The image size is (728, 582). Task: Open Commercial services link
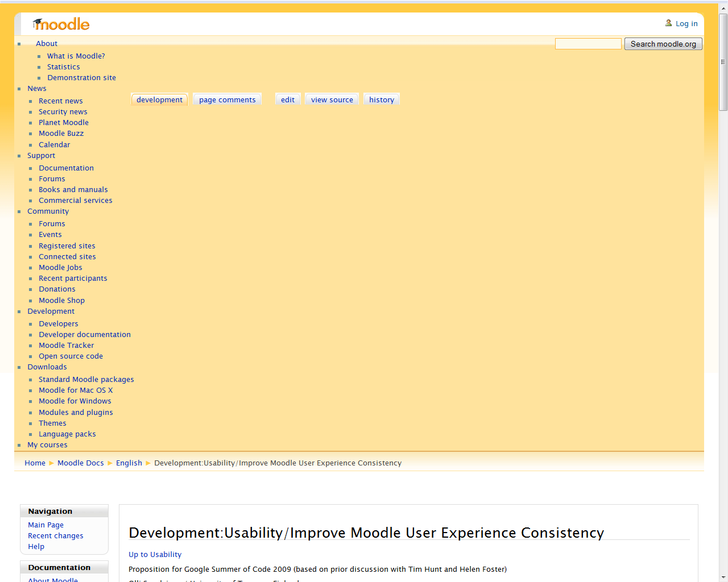click(76, 201)
